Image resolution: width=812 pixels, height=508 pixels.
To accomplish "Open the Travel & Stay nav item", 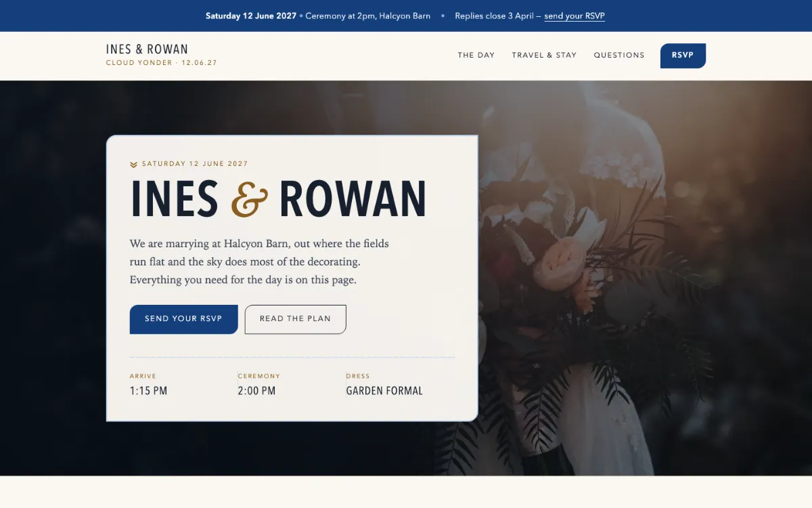I will [x=544, y=56].
